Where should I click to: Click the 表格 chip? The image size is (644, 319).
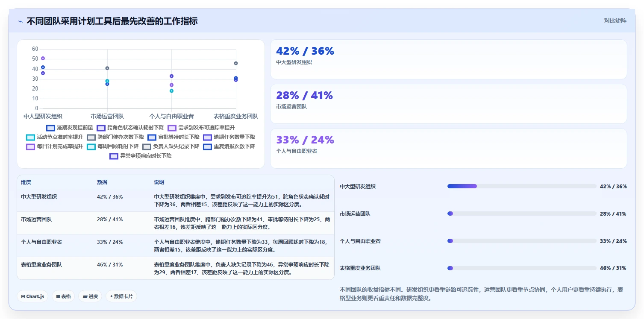[x=63, y=296]
